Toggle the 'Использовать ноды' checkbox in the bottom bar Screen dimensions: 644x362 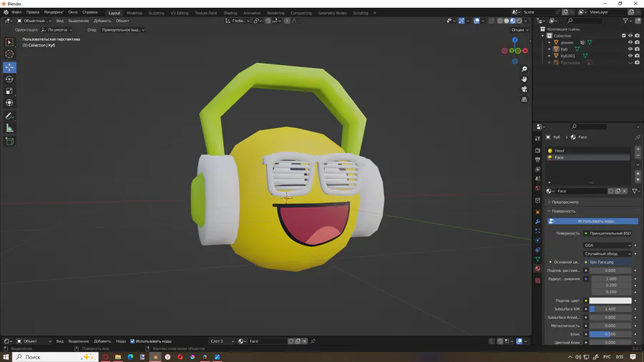[132, 341]
